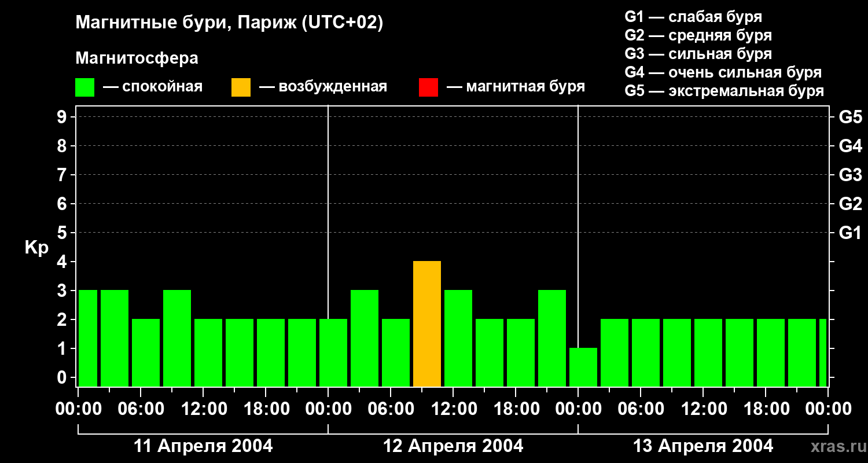868x463 pixels.
Task: Click the "— возбужденная" legend label
Action: [x=323, y=87]
